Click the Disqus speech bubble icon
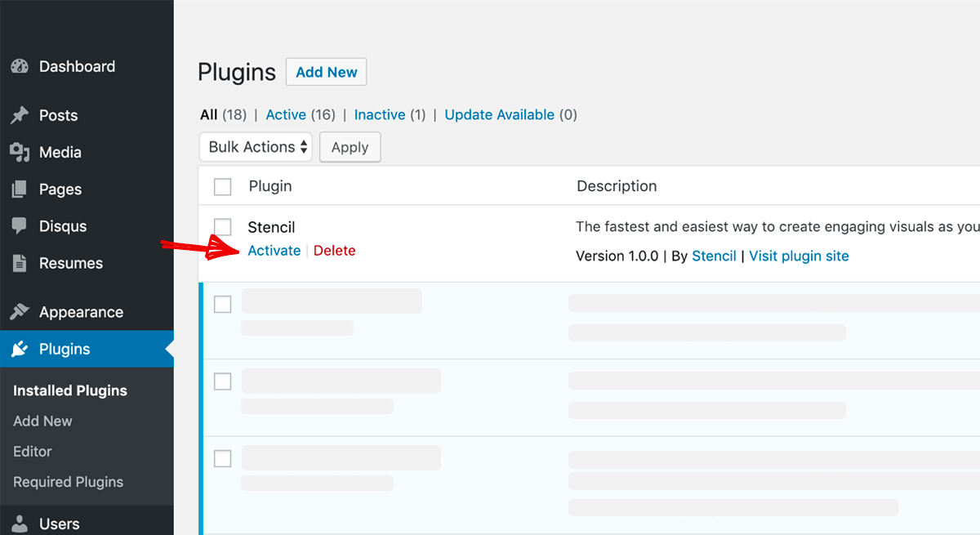Viewport: 980px width, 535px height. click(20, 226)
